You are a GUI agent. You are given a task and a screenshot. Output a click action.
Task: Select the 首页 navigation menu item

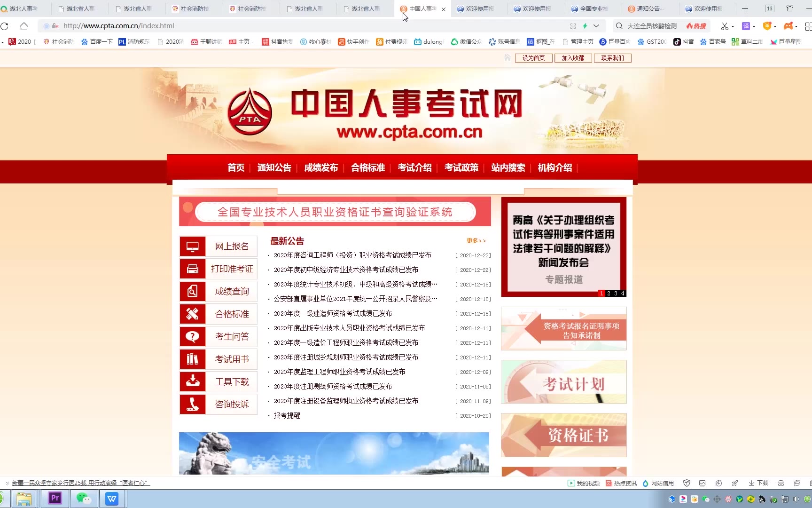(236, 168)
